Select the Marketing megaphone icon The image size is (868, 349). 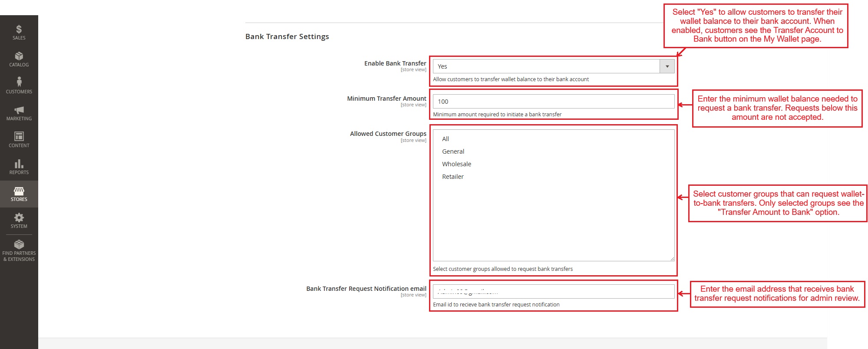tap(19, 110)
